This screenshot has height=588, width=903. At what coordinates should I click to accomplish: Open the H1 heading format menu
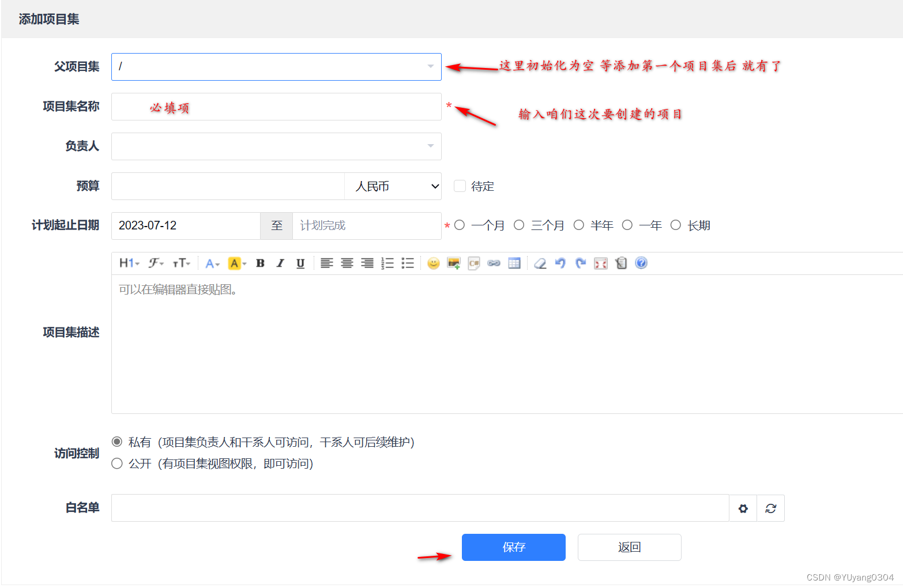point(129,263)
